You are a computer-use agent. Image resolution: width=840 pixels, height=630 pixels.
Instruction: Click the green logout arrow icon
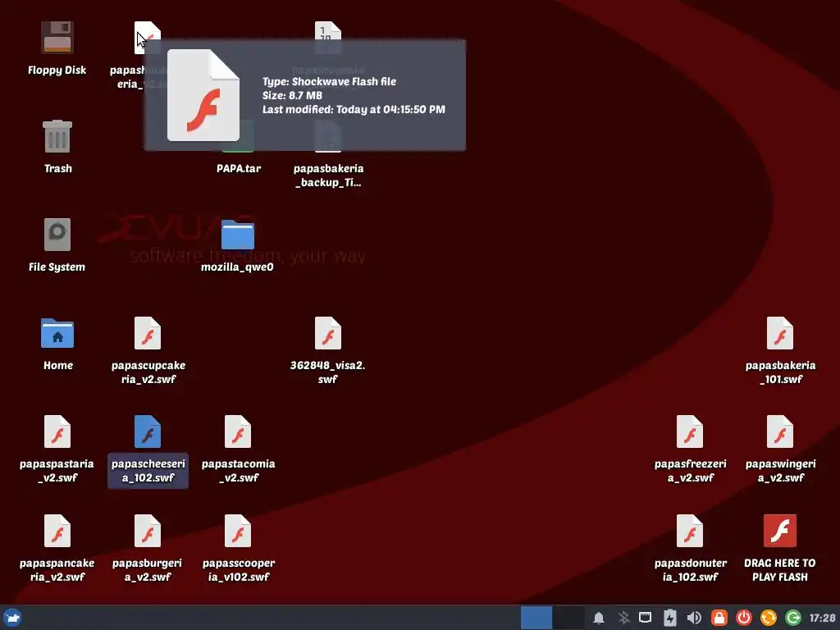click(x=793, y=618)
